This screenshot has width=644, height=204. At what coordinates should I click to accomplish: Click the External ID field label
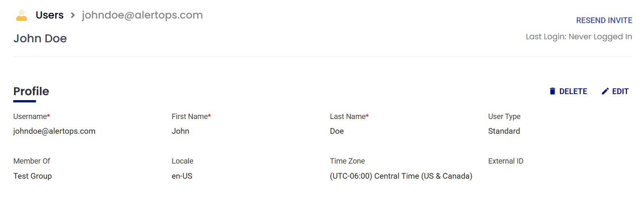tap(505, 161)
